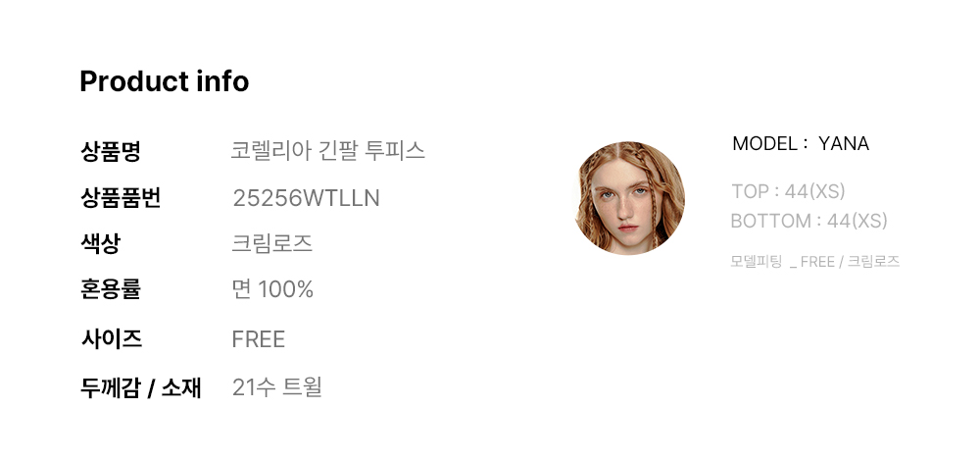
Task: Click the Product info heading
Action: [164, 81]
